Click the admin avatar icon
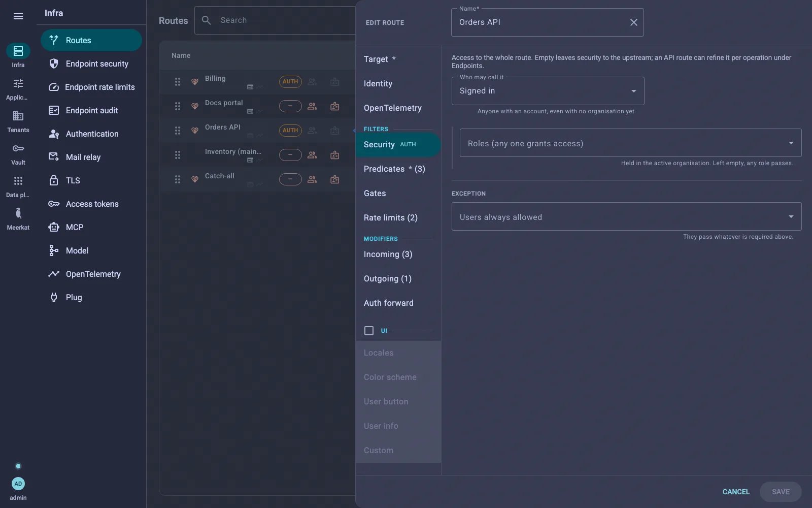 (x=18, y=484)
